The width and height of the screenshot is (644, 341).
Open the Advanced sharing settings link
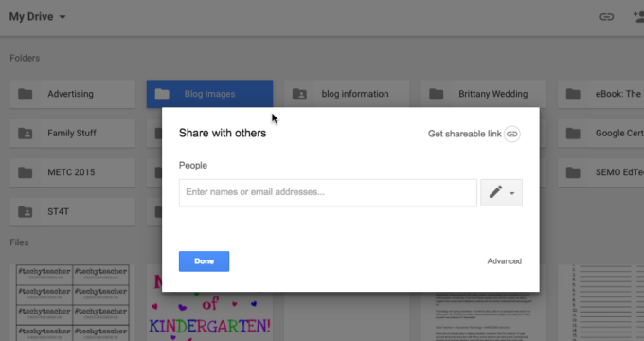[x=505, y=261]
